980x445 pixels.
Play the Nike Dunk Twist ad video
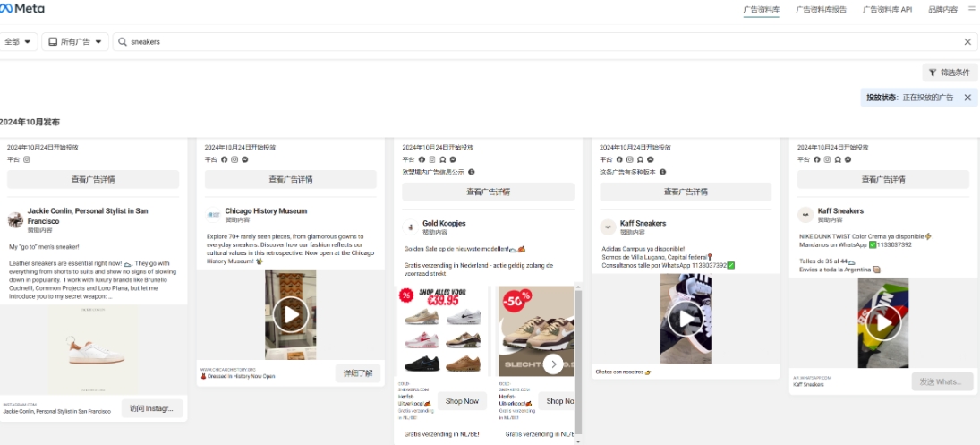(883, 323)
